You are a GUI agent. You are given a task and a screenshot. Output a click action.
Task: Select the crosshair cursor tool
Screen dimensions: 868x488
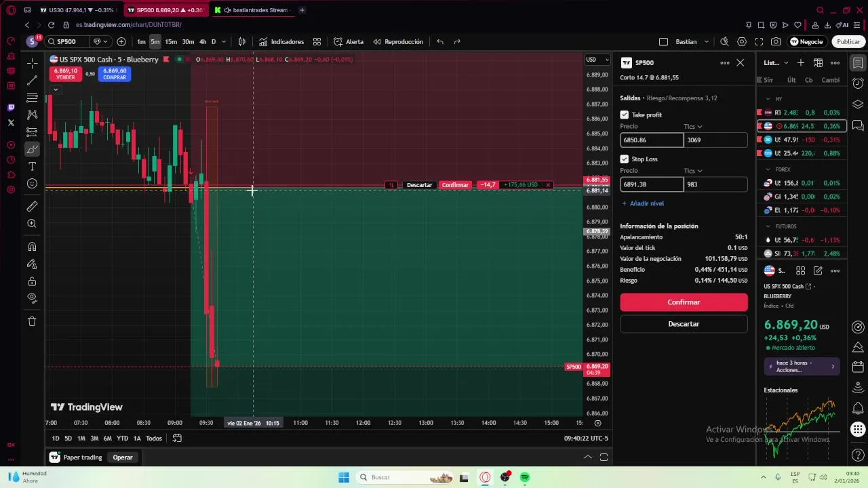(x=32, y=63)
